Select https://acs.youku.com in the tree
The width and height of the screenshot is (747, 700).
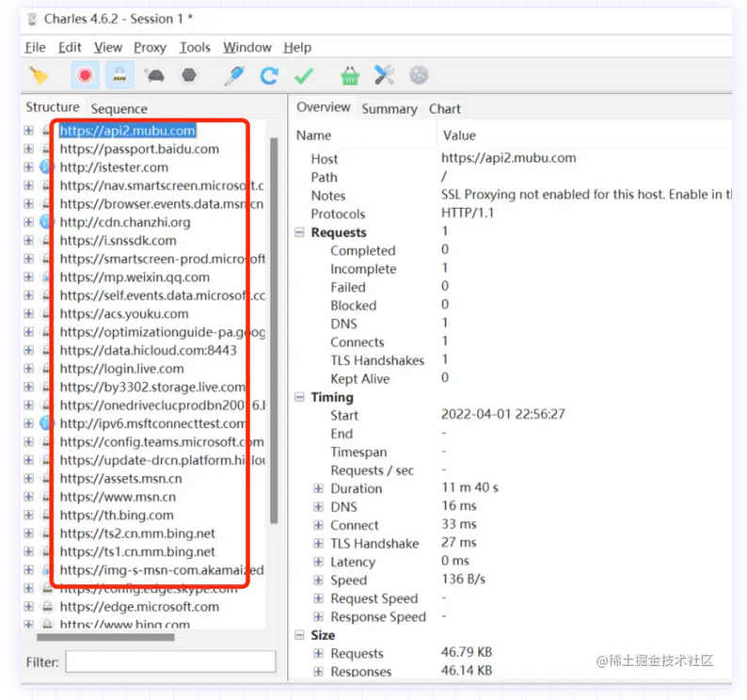124,314
